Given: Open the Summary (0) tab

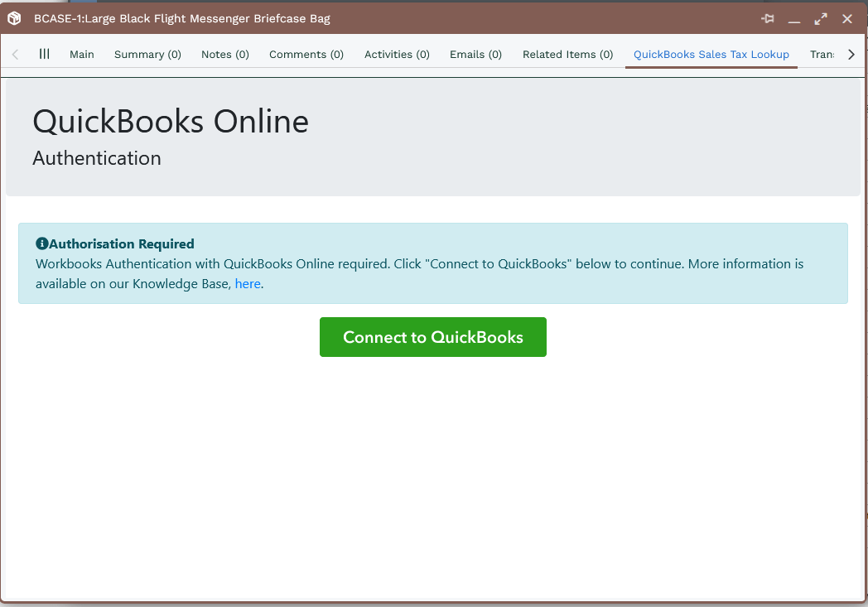Looking at the screenshot, I should pos(147,55).
